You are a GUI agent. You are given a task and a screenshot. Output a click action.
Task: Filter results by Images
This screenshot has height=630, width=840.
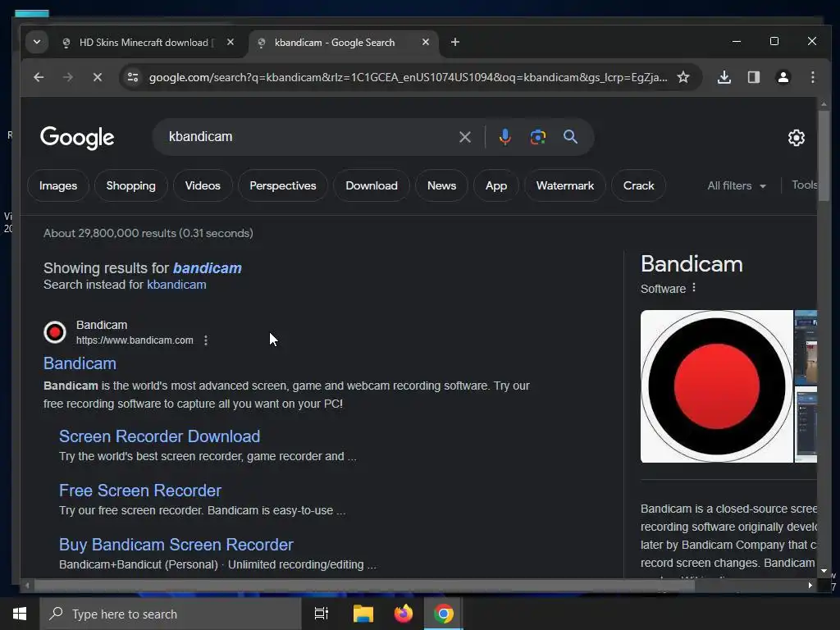(x=58, y=185)
